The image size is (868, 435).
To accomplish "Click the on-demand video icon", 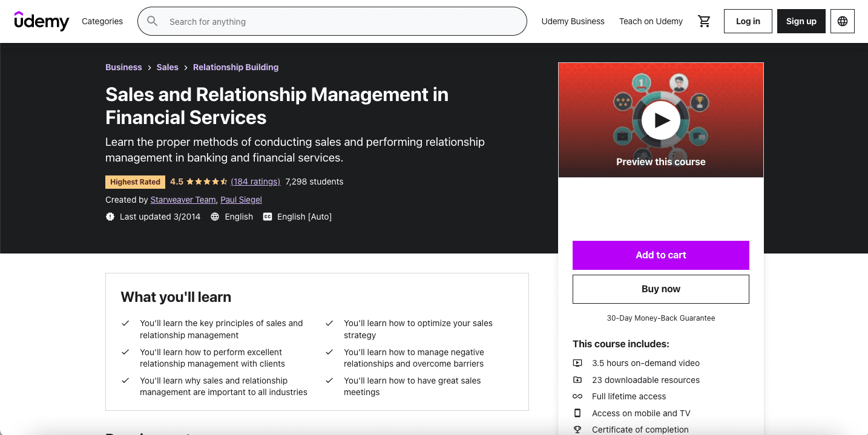I will (x=577, y=363).
